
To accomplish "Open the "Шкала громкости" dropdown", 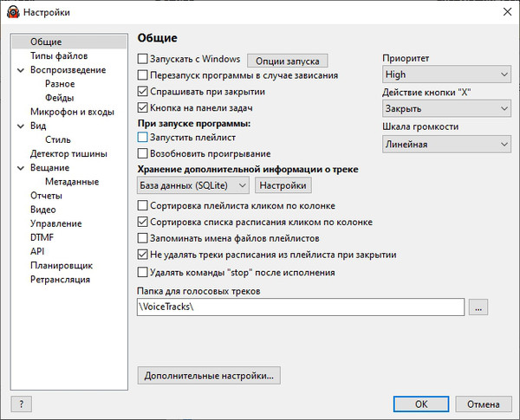I will (445, 144).
